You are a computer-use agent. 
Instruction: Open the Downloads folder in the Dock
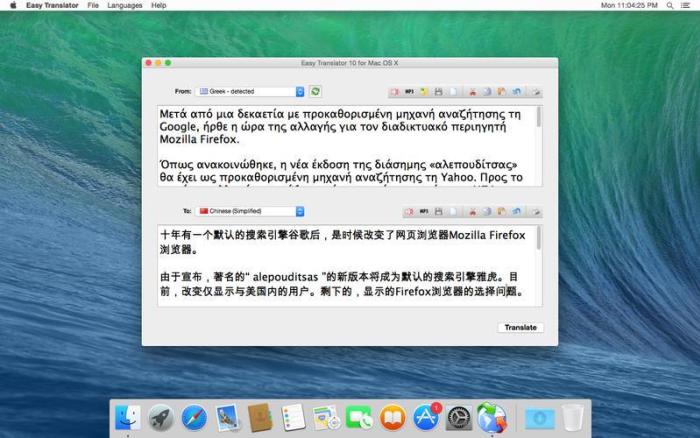click(x=540, y=419)
